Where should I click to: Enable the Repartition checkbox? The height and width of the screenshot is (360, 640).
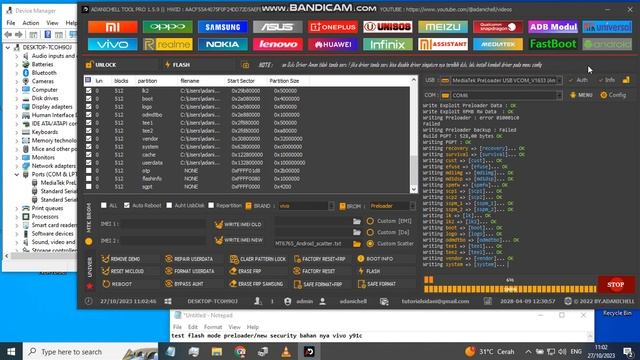point(211,205)
